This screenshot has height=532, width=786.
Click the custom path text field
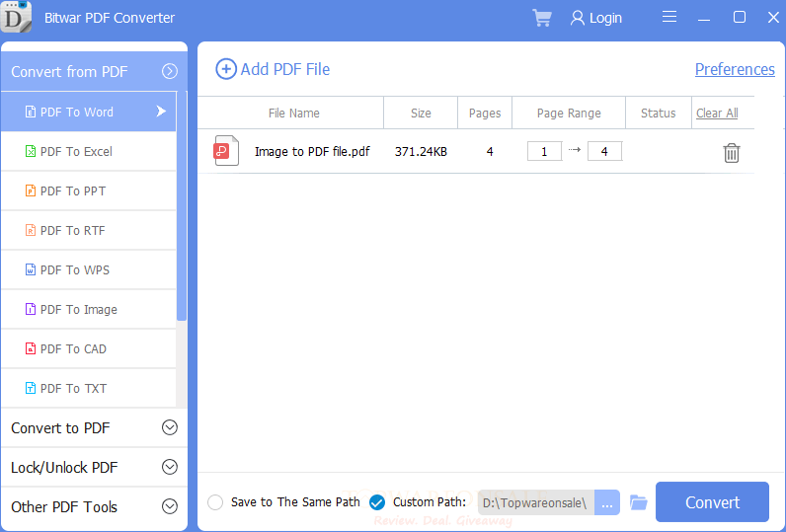[x=536, y=502]
